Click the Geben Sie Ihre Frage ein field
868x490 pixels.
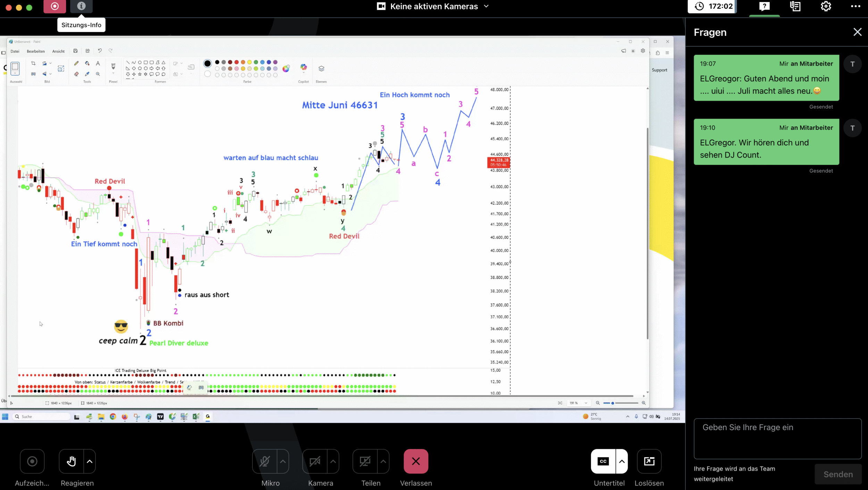(x=777, y=438)
